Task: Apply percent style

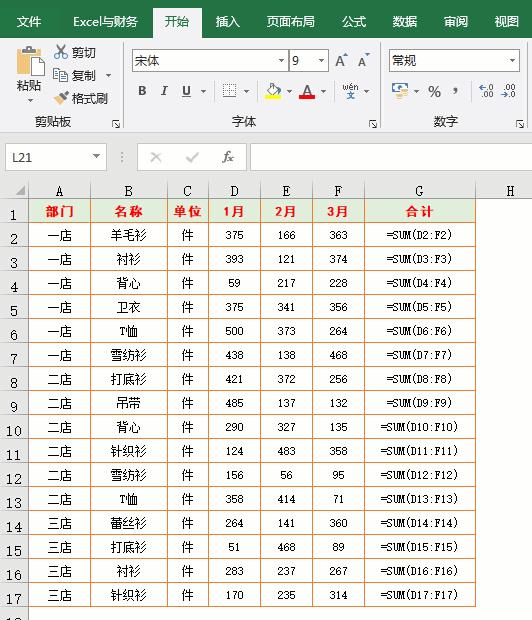Action: [434, 92]
